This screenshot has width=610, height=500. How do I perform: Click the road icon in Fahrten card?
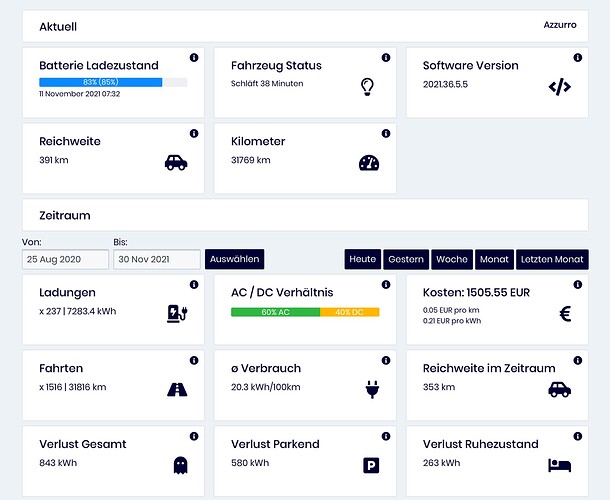point(177,389)
